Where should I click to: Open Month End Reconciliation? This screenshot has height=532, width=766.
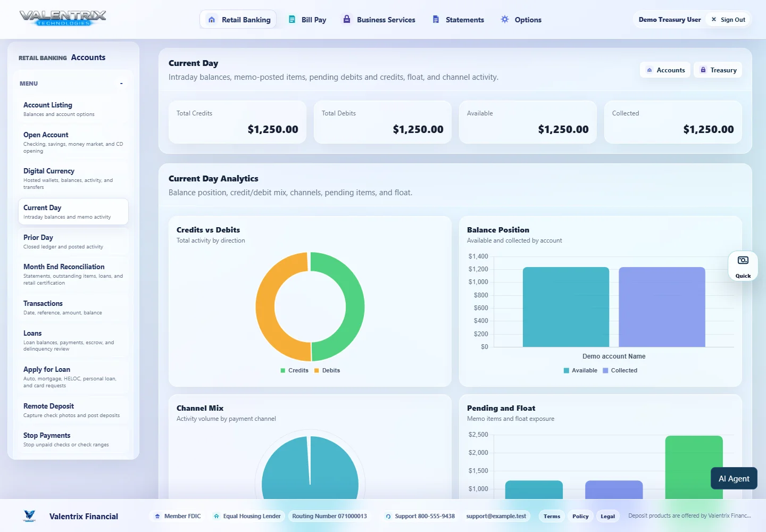[x=73, y=275]
